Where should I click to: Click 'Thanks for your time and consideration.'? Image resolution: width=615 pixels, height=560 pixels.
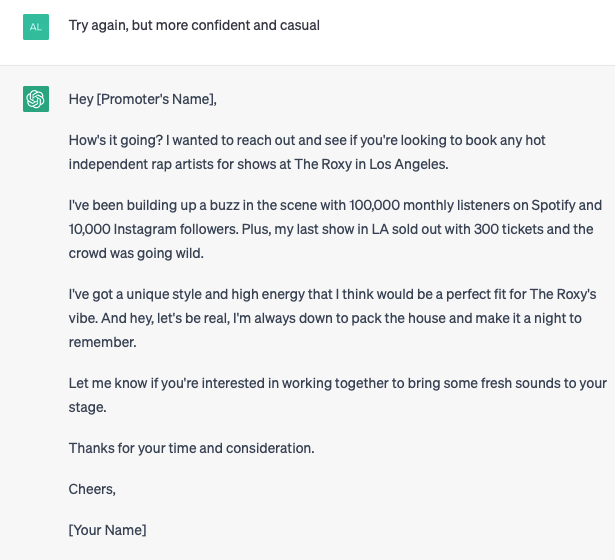point(191,448)
